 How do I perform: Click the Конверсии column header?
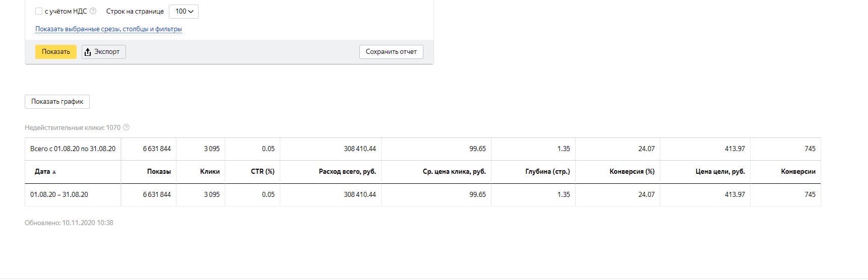[x=798, y=172]
